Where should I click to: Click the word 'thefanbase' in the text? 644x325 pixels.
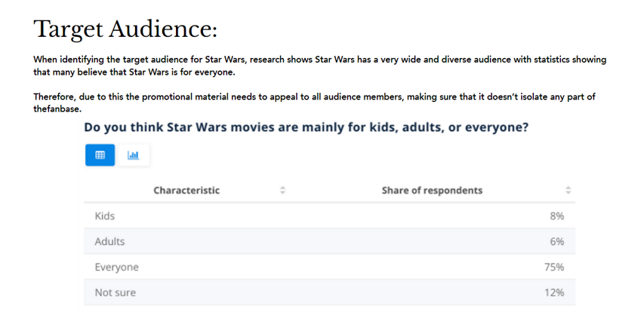pos(57,109)
